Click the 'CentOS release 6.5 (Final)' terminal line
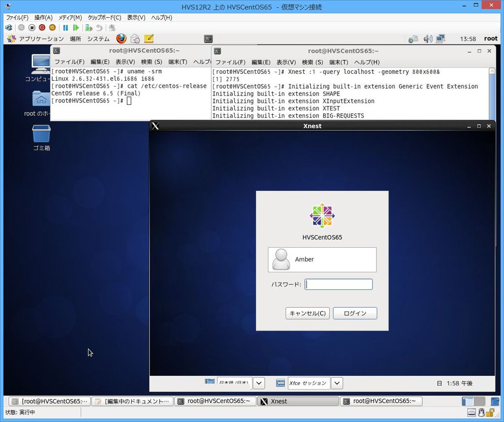 coord(96,93)
